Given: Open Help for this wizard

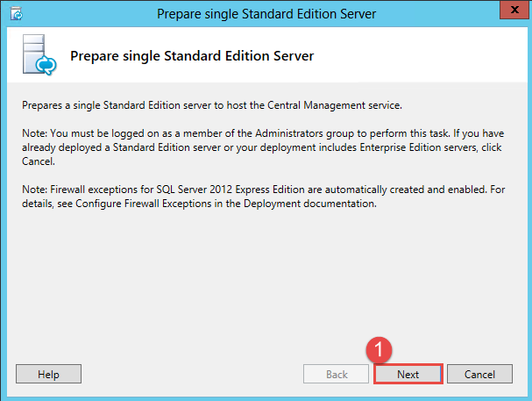Looking at the screenshot, I should pos(48,375).
